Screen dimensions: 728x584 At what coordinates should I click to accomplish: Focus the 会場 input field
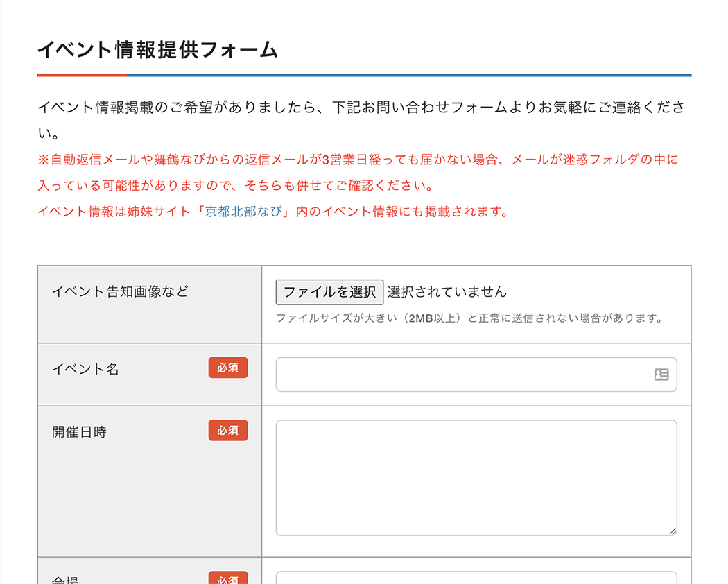click(476, 578)
